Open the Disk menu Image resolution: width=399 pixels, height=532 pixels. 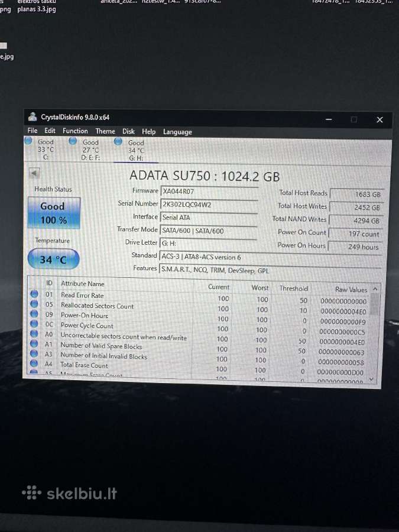[128, 131]
